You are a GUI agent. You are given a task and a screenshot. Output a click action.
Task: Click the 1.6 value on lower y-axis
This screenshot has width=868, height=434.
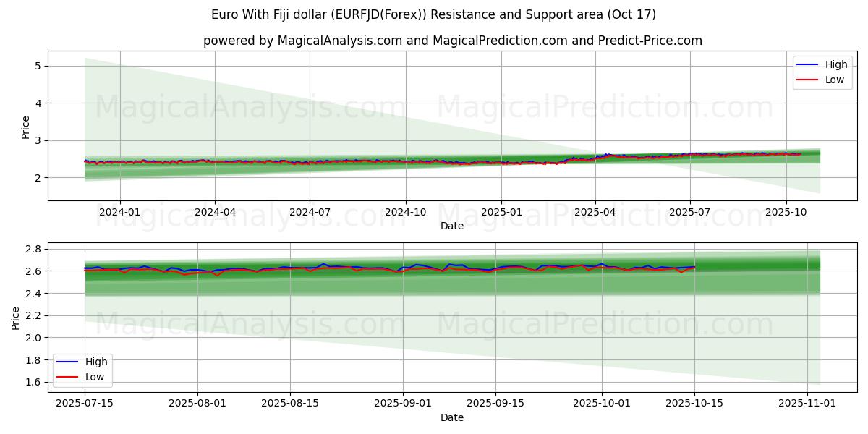32,382
